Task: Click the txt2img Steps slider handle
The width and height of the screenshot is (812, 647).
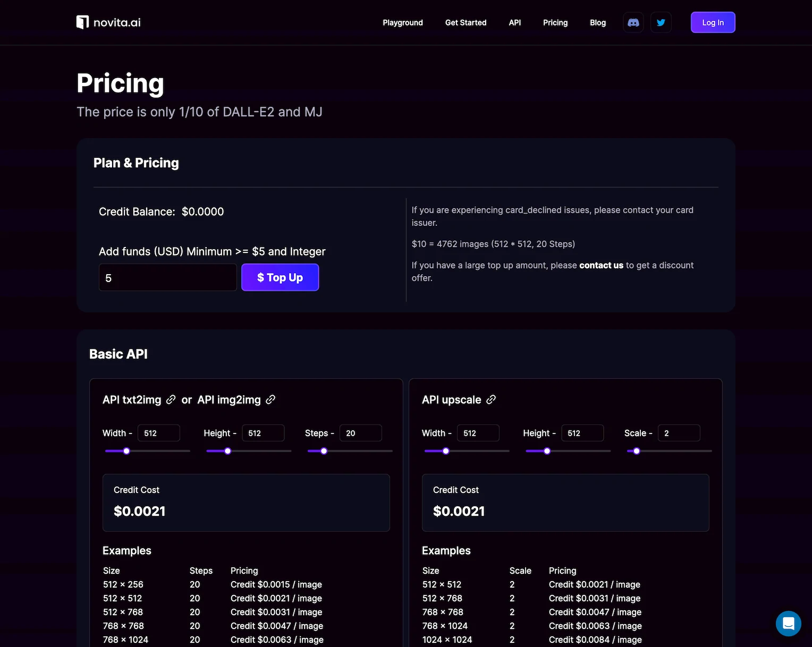Action: [323, 450]
